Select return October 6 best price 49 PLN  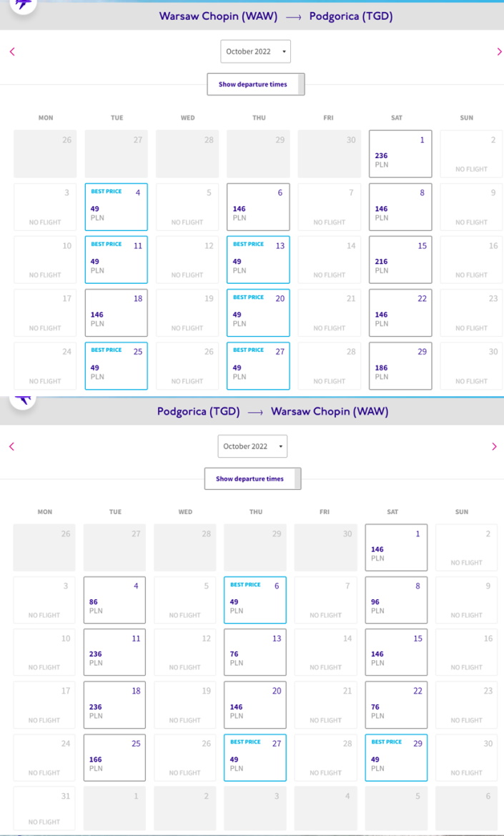(x=255, y=600)
